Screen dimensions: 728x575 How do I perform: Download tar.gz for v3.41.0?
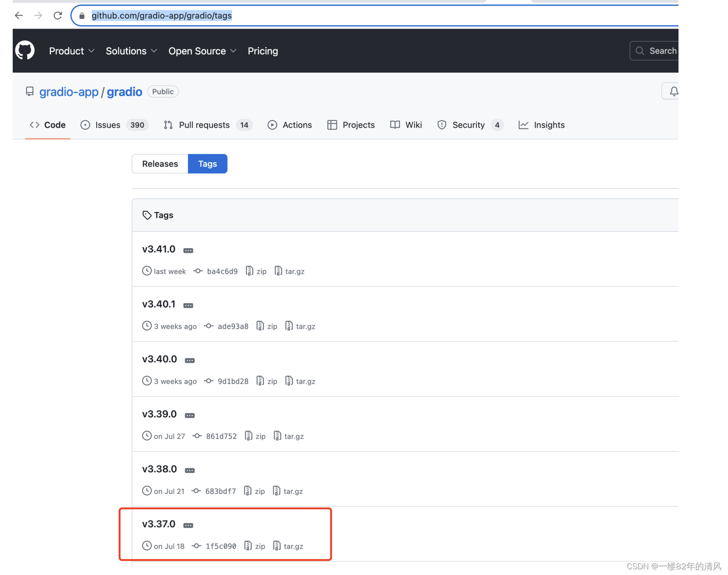pos(290,271)
